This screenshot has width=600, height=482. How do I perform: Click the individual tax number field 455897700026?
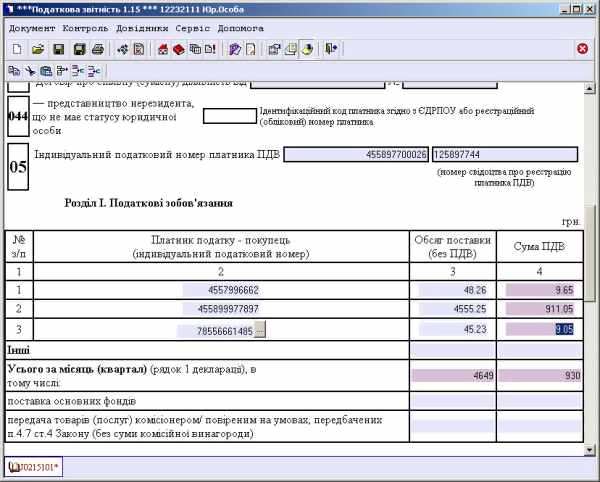click(356, 155)
